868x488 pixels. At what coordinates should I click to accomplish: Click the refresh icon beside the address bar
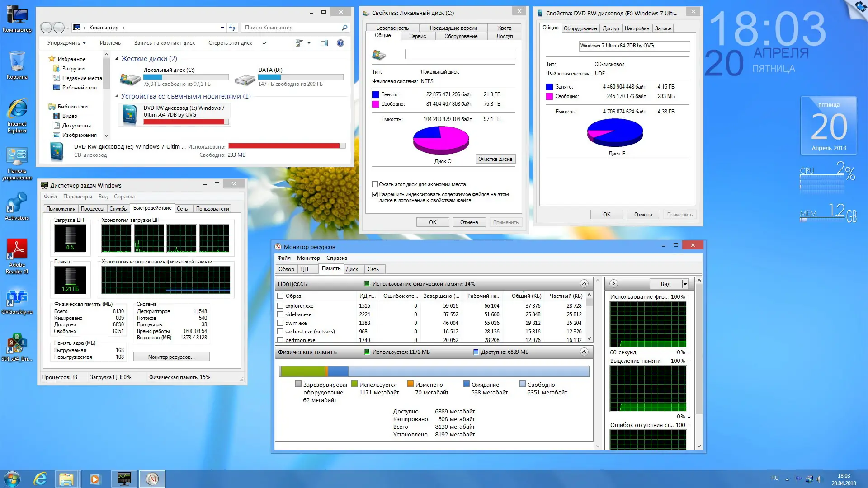pos(232,28)
